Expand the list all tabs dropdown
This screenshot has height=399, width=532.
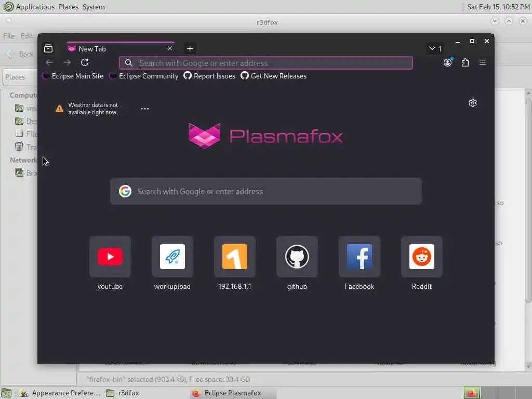pyautogui.click(x=435, y=48)
